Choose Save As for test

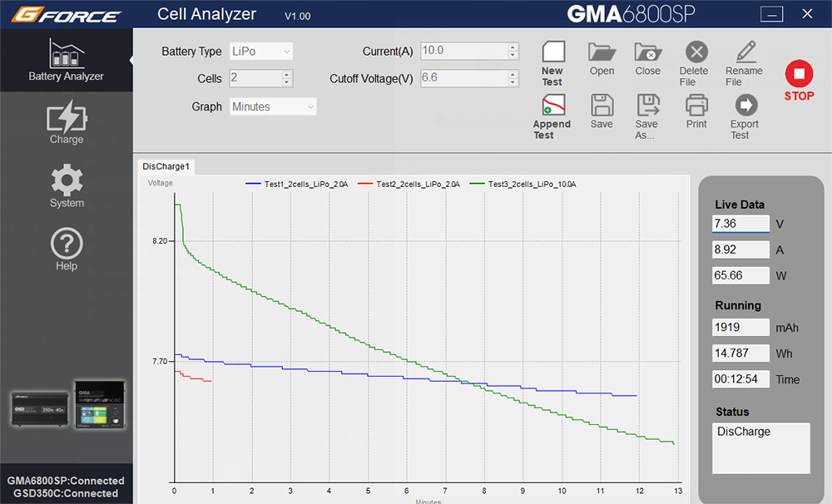tap(647, 116)
